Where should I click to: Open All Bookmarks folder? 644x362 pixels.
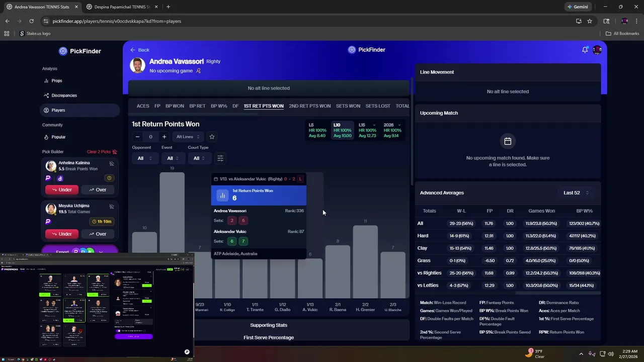622,34
